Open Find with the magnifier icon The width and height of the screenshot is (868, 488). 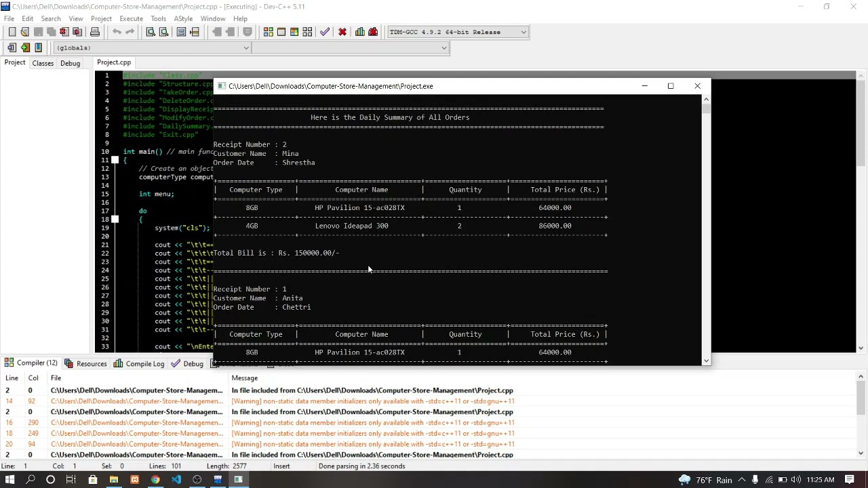click(x=151, y=32)
